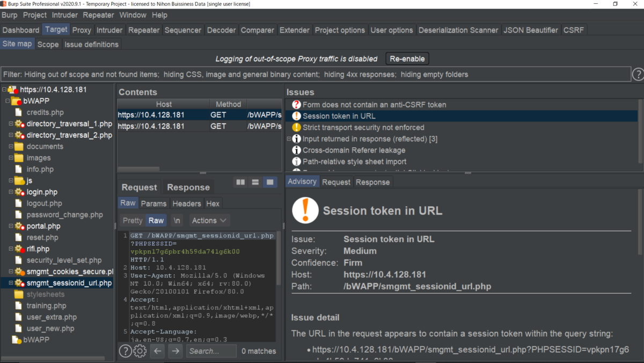The width and height of the screenshot is (644, 363).
Task: Switch to the Proxy tool tab
Action: tap(82, 30)
